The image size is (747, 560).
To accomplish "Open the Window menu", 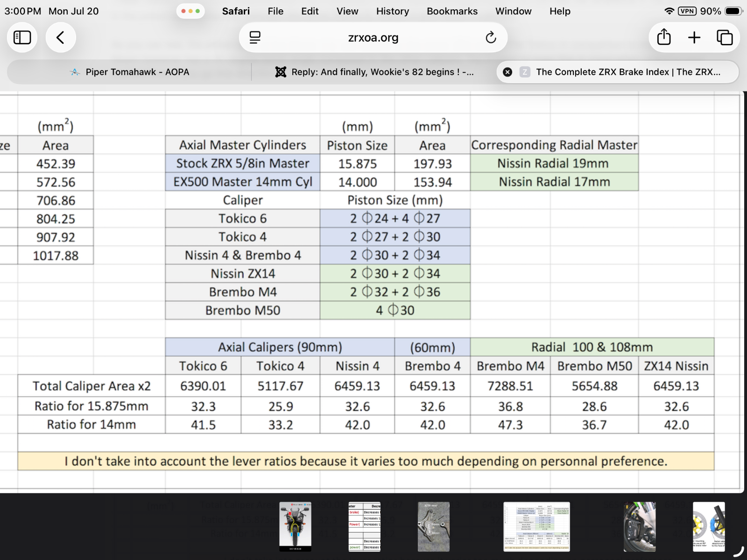I will (513, 11).
